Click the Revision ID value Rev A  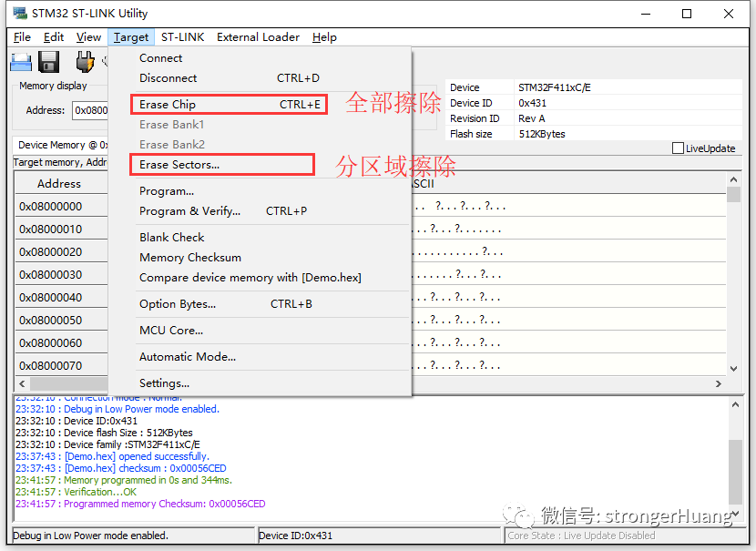coord(532,118)
